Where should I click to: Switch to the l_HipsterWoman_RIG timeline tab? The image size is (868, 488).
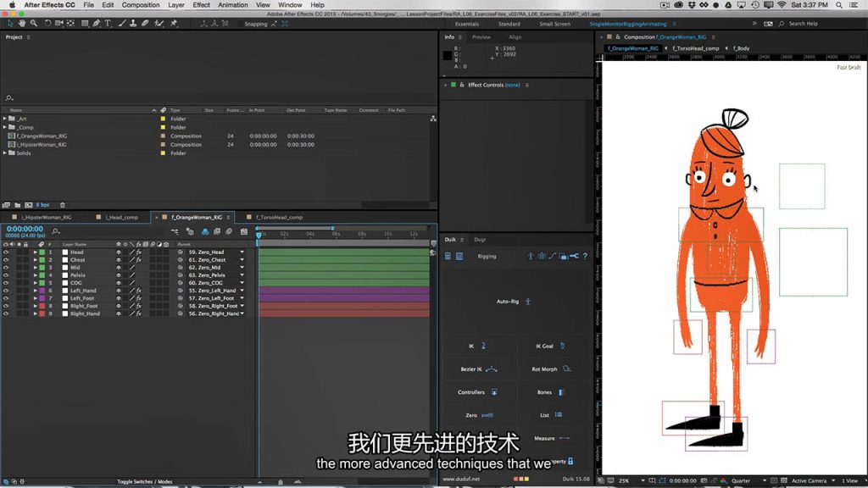(x=47, y=218)
